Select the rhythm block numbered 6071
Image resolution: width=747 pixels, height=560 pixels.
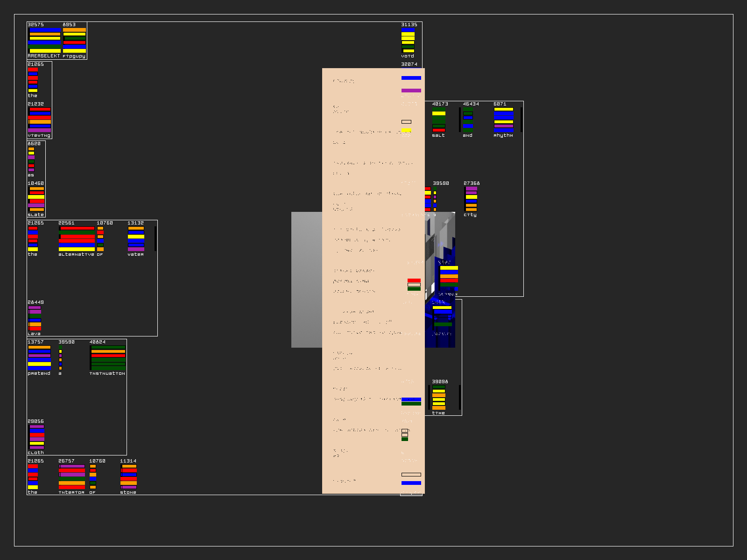tap(503, 120)
